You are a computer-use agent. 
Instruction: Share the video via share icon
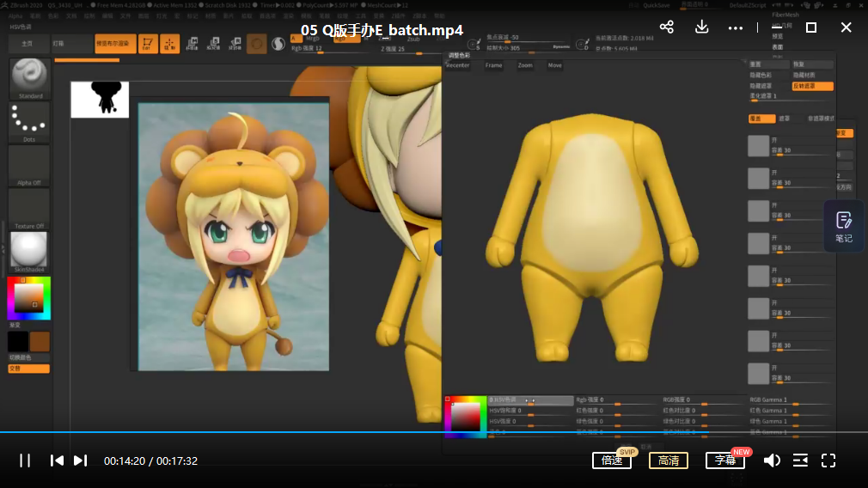click(x=667, y=27)
